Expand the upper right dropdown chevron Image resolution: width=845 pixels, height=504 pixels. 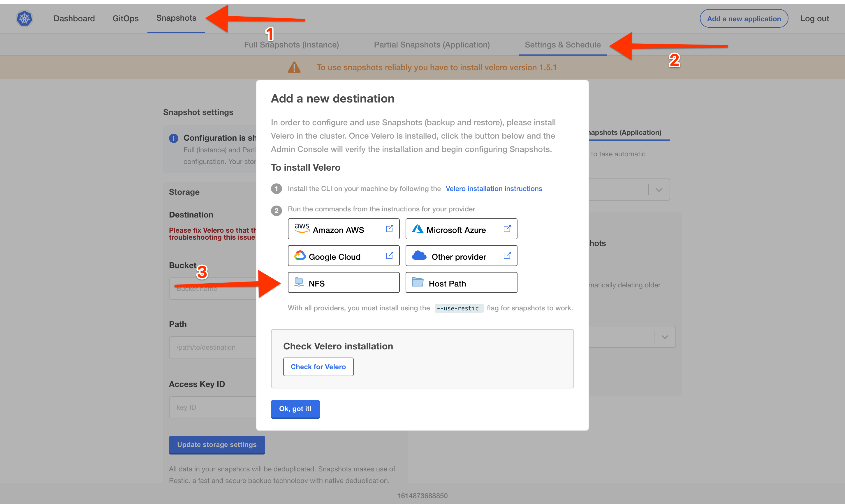659,190
